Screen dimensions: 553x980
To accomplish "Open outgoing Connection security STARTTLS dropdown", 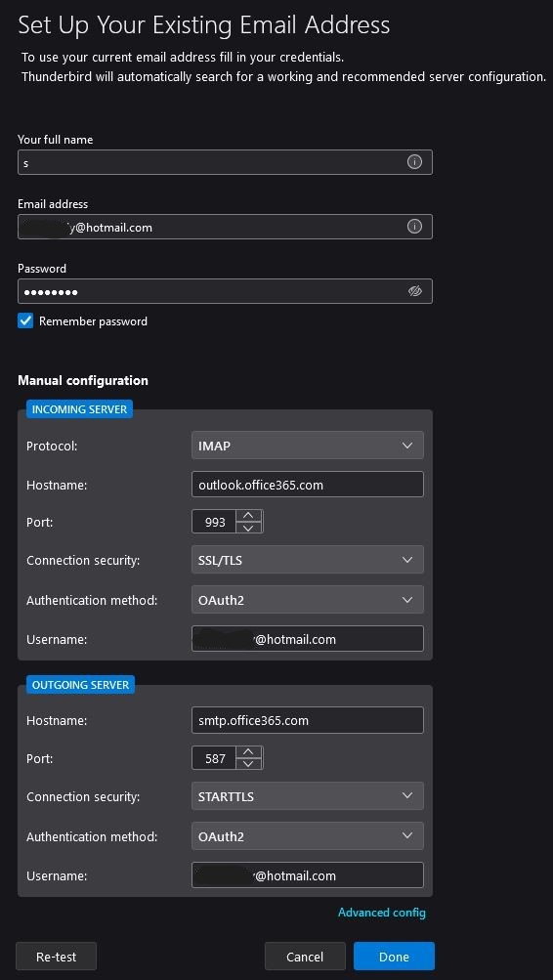I will point(308,796).
